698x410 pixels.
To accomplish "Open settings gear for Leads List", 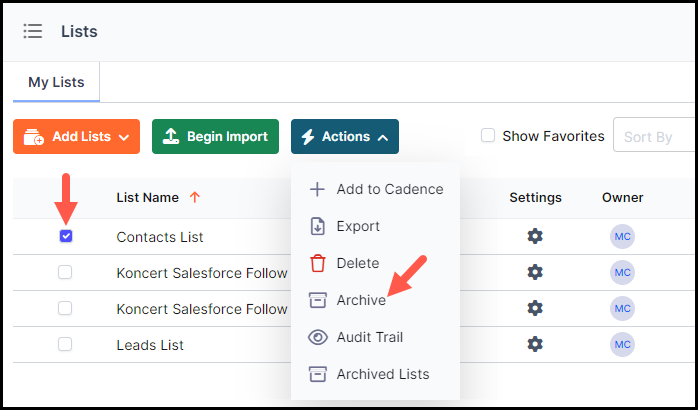I will [535, 344].
